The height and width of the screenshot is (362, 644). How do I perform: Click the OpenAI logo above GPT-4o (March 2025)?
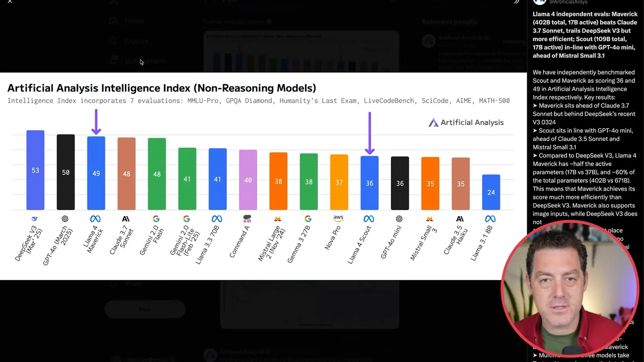click(x=65, y=219)
